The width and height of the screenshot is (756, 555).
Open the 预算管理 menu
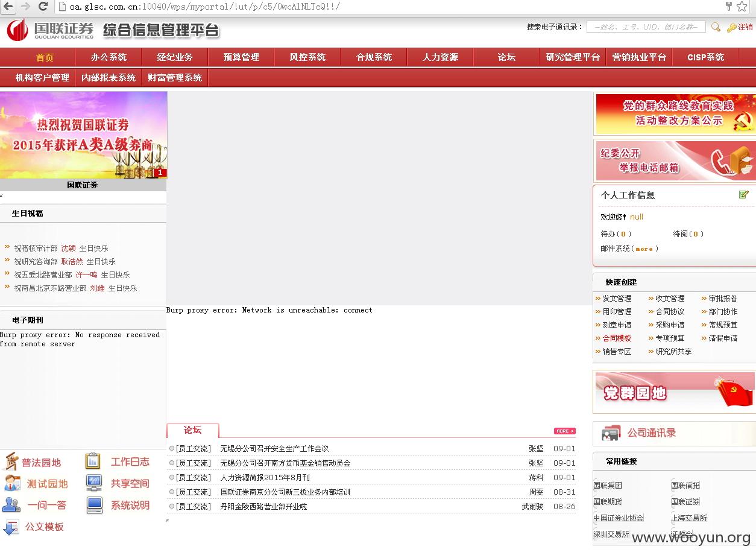coord(241,57)
